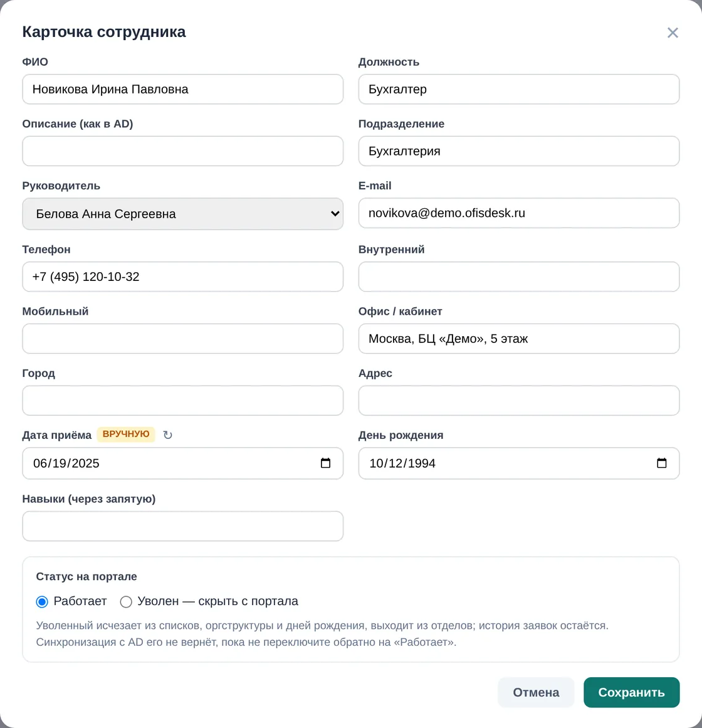Click the День рождения date value

pyautogui.click(x=402, y=463)
